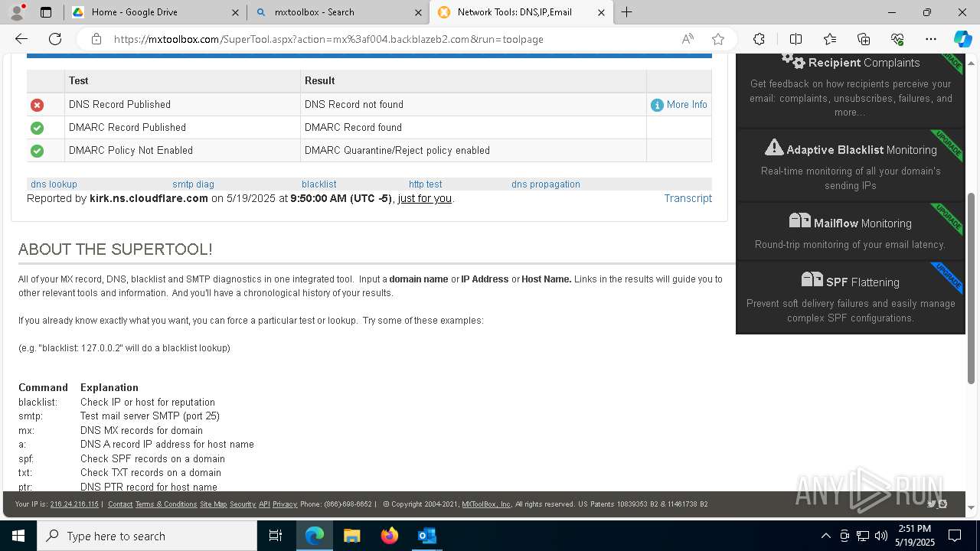Open More Info for DNS Record
This screenshot has width=980, height=551.
(687, 105)
